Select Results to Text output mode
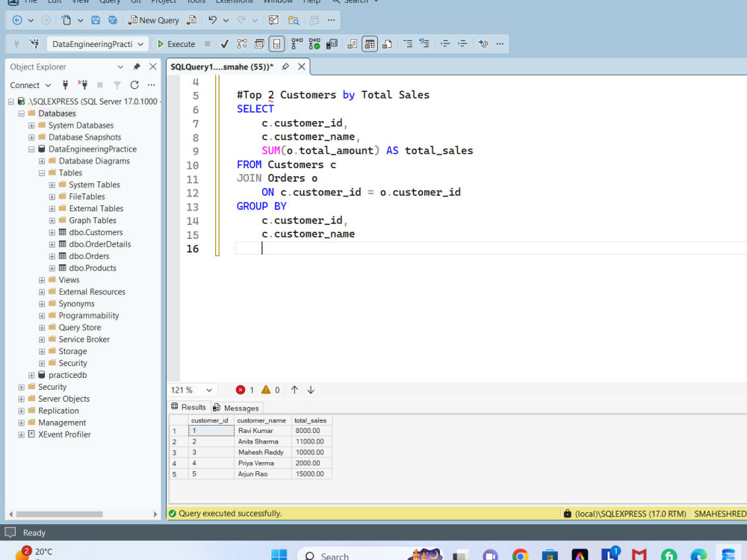The image size is (747, 560). coord(352,44)
